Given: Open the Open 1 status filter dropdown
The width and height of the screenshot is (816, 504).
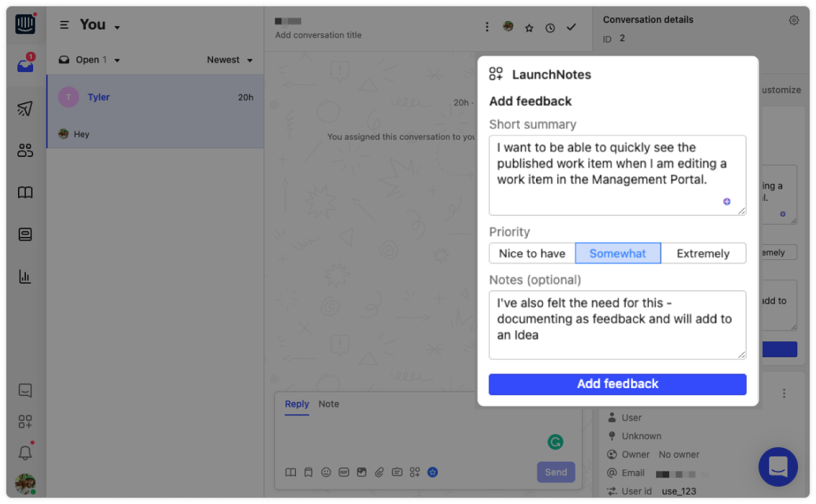Looking at the screenshot, I should point(89,60).
